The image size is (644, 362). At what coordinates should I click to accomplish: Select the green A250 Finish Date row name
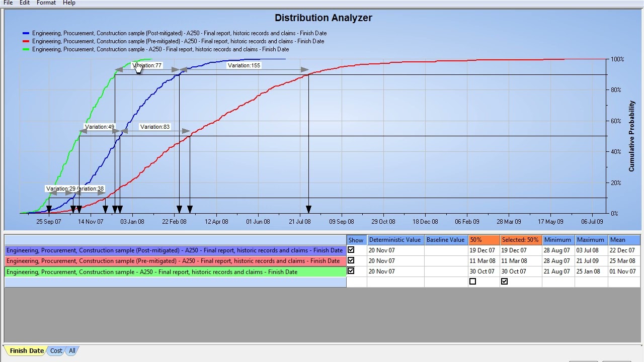tap(176, 271)
